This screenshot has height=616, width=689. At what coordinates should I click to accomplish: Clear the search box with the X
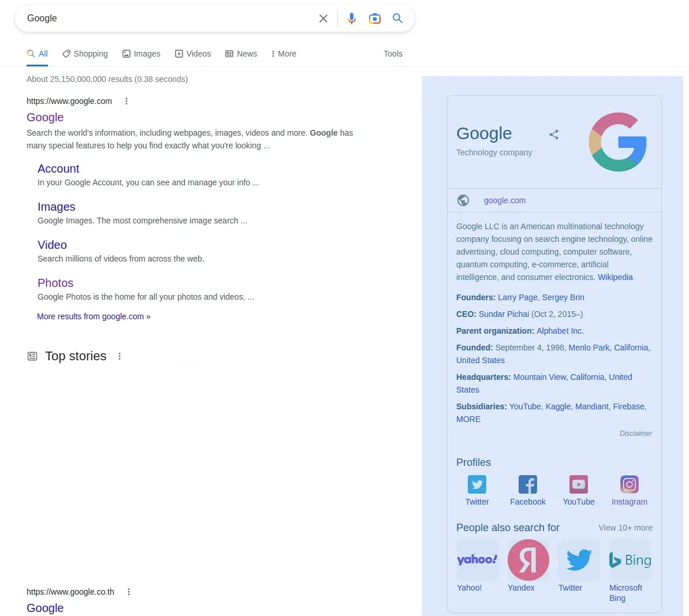coord(323,18)
